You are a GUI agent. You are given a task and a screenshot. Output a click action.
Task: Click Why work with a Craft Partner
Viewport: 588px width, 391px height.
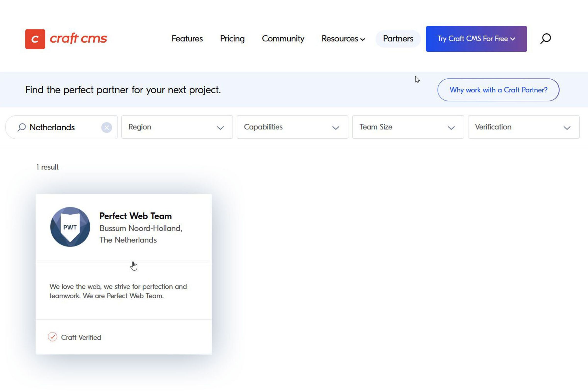(498, 90)
